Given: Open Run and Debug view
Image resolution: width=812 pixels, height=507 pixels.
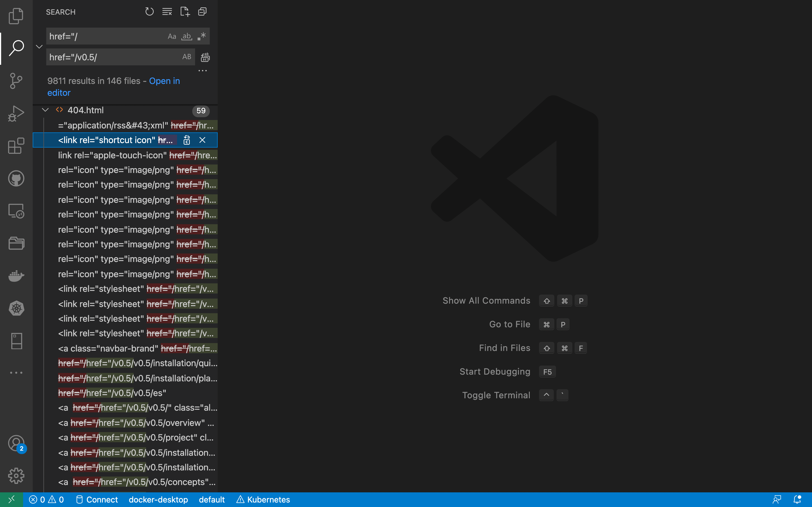Looking at the screenshot, I should 16,113.
